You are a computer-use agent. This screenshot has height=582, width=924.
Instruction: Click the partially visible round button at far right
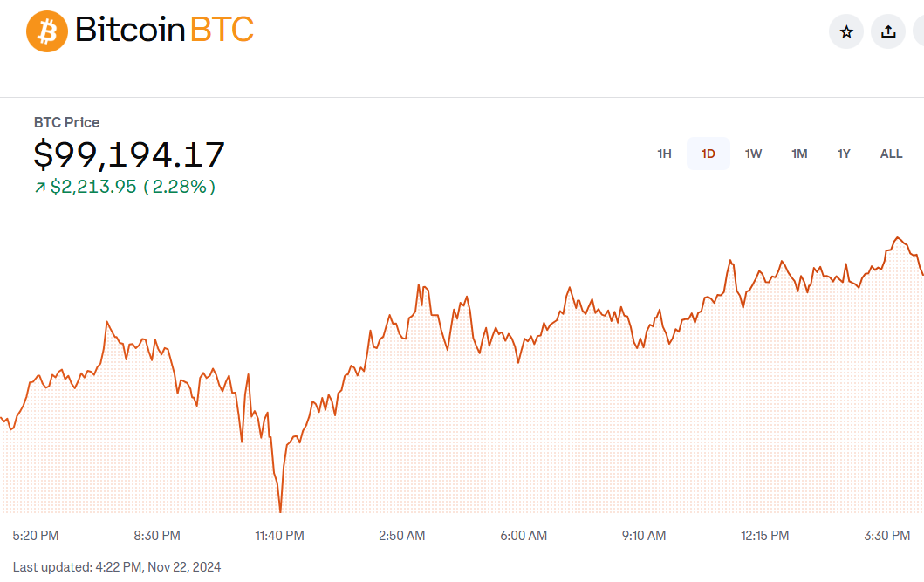(x=919, y=31)
